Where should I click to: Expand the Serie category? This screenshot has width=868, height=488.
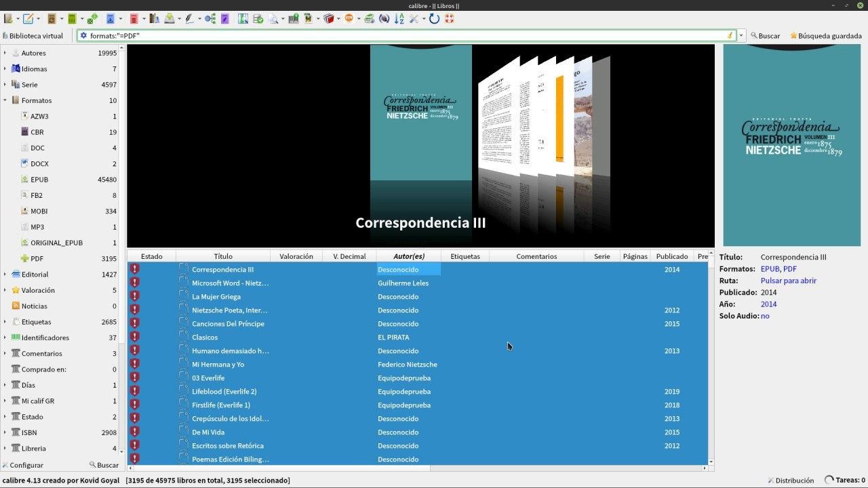click(5, 85)
